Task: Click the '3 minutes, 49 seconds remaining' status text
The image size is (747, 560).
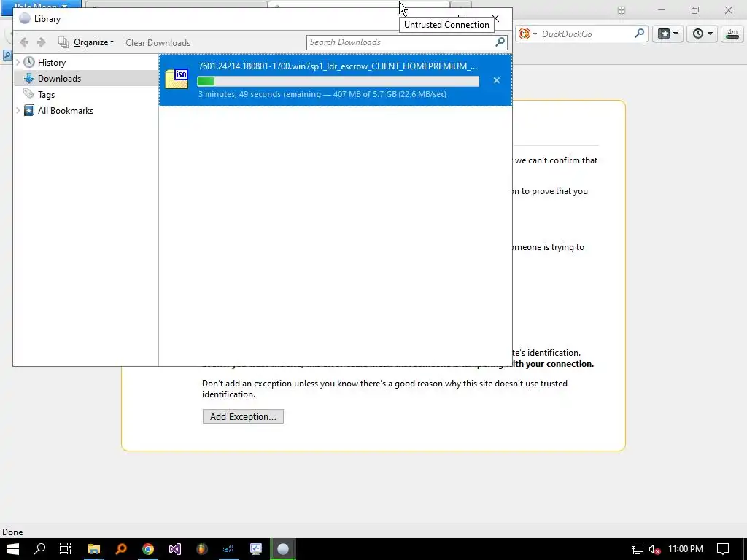Action: pyautogui.click(x=260, y=94)
